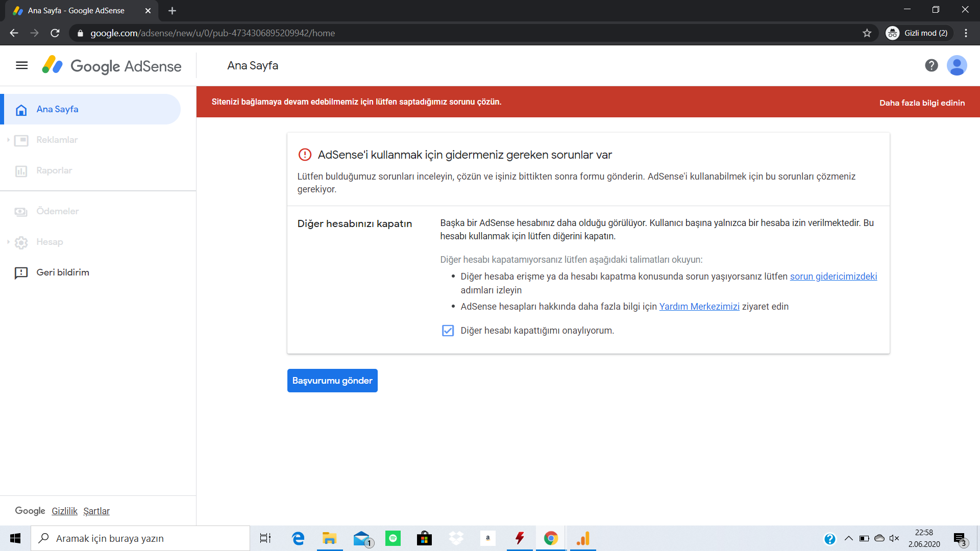Select Reklamlar in sidebar
980x551 pixels.
pos(90,140)
